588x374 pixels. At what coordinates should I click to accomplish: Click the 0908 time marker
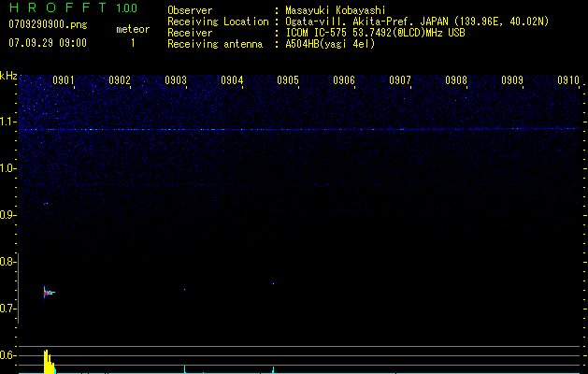click(x=456, y=80)
